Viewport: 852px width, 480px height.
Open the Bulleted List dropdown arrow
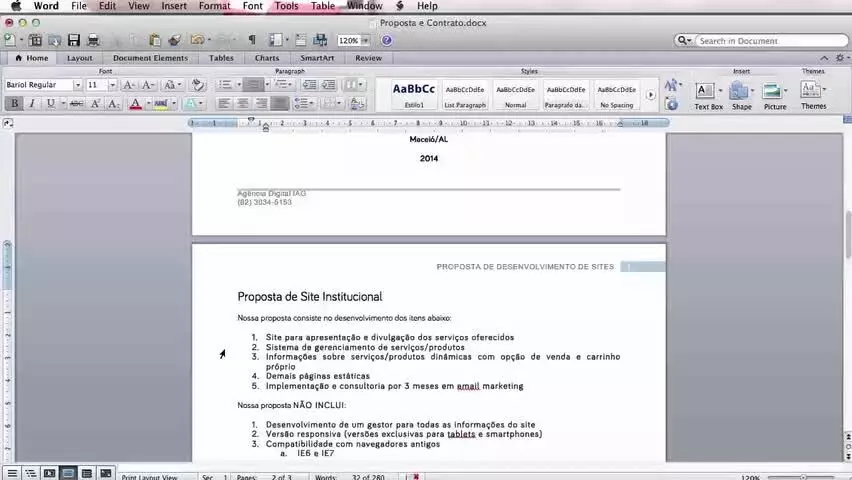pyautogui.click(x=239, y=85)
